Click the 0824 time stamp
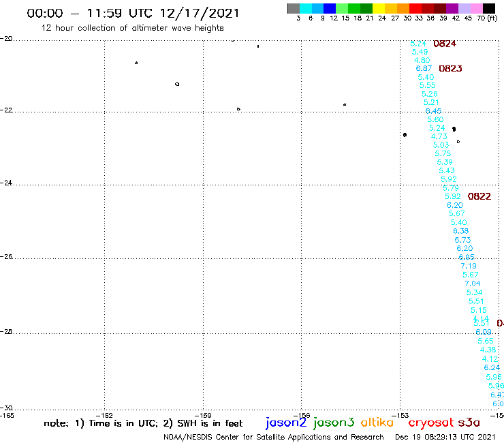 click(445, 44)
